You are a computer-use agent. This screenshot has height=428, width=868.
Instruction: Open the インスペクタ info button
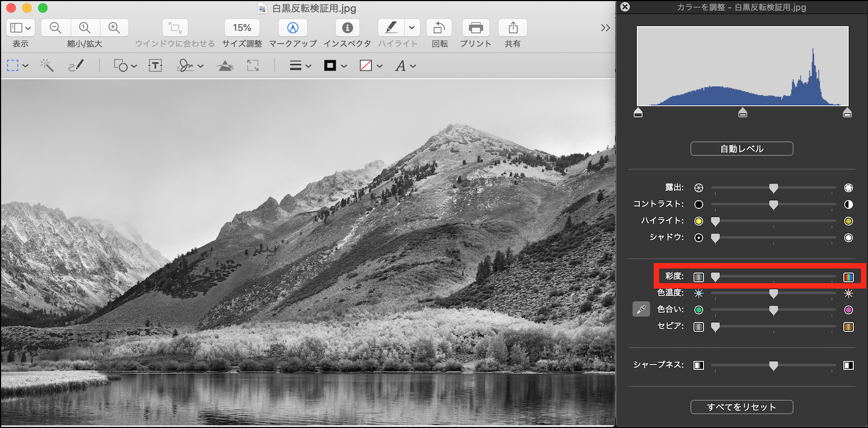point(347,28)
